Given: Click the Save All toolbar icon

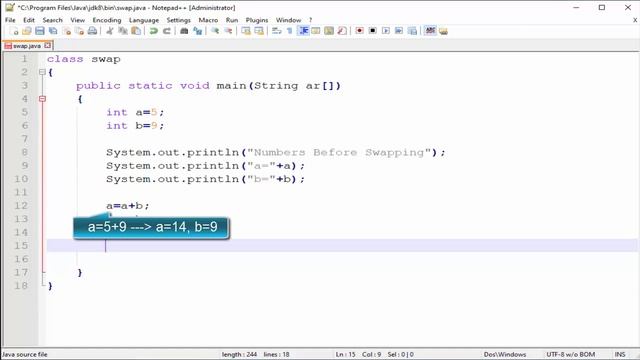Looking at the screenshot, I should 53,31.
